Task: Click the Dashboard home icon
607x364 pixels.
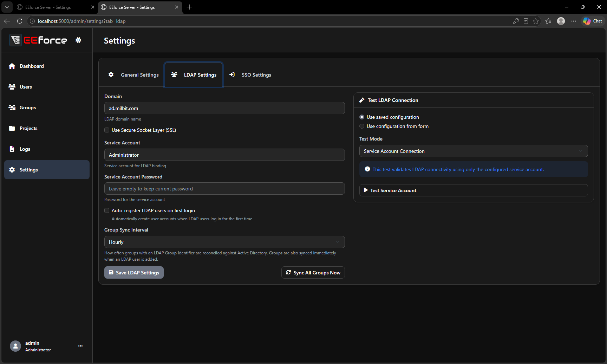Action: point(12,66)
